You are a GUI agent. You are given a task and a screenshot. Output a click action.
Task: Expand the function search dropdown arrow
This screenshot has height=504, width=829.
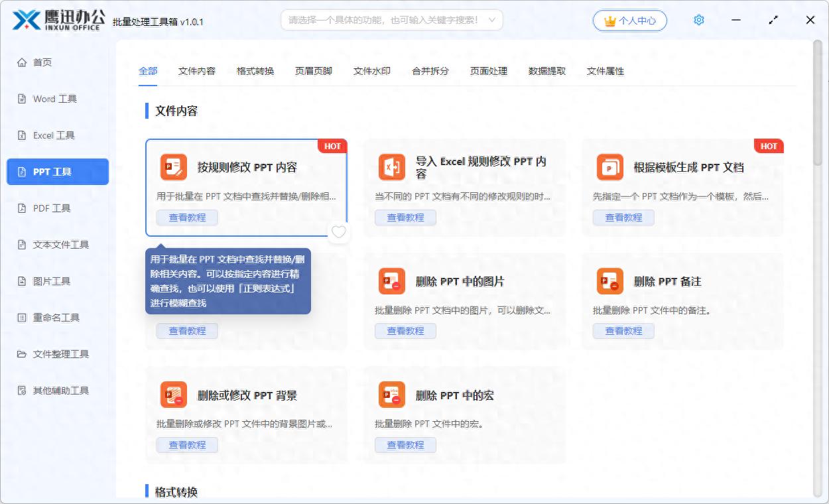tap(491, 21)
